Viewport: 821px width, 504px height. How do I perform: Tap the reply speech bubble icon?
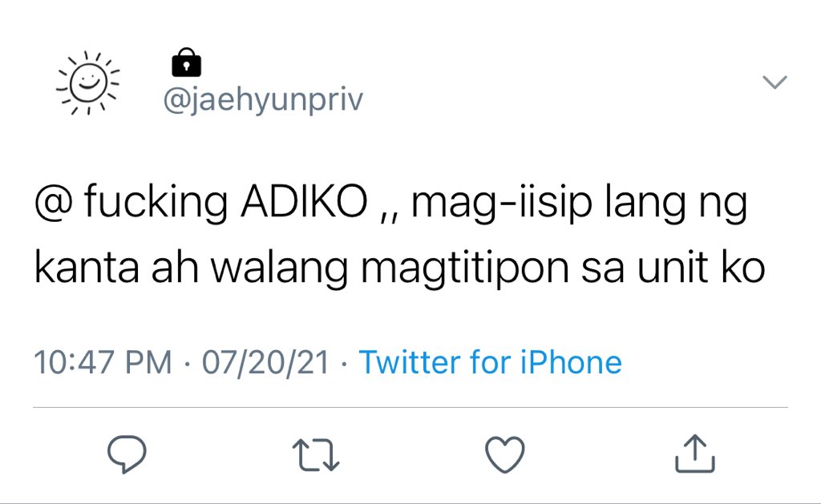pos(127,454)
